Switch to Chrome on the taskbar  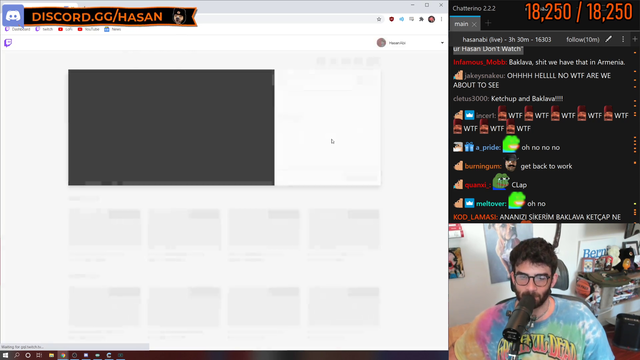(x=63, y=356)
